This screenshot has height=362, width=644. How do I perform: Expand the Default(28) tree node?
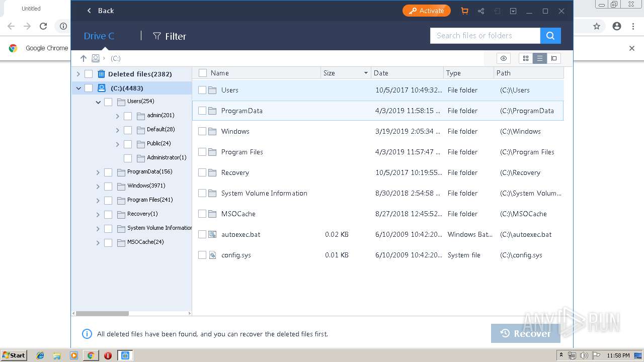click(117, 130)
